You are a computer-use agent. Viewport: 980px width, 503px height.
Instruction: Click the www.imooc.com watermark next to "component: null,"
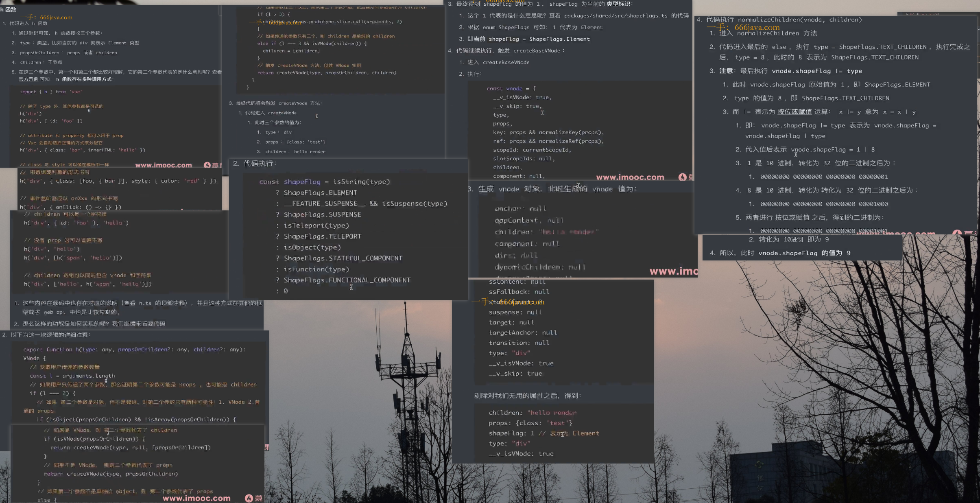pos(630,177)
